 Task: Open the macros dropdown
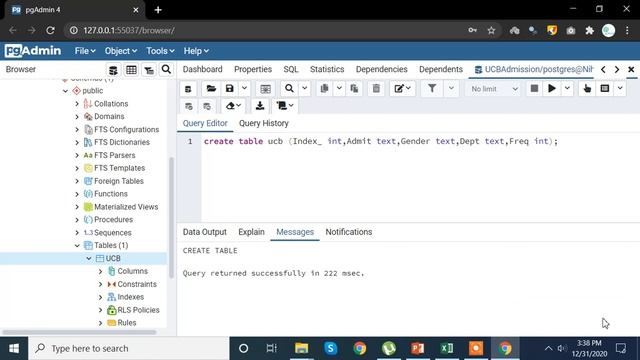click(285, 106)
